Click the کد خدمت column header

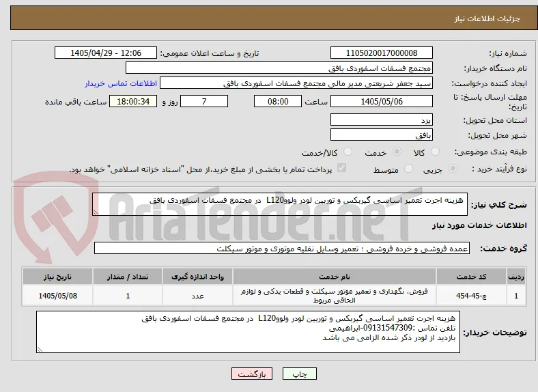(472, 277)
